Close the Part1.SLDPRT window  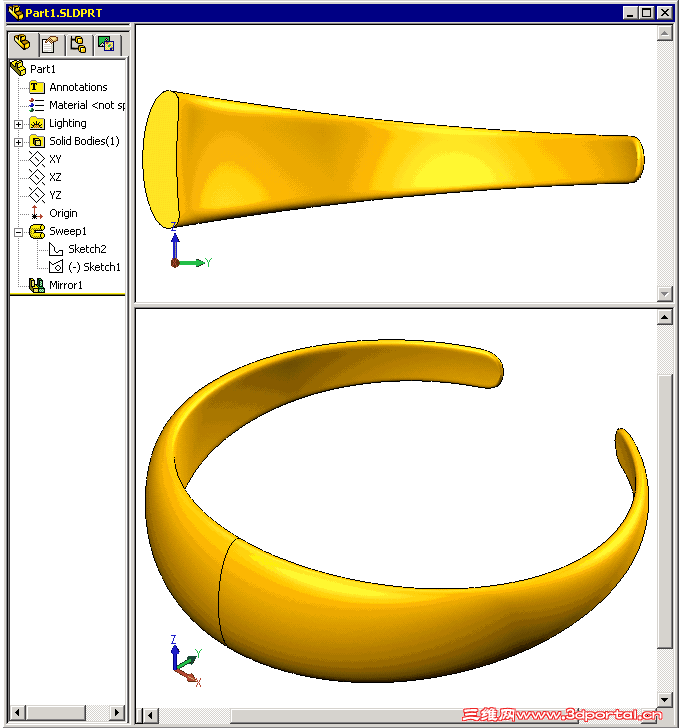click(x=665, y=13)
